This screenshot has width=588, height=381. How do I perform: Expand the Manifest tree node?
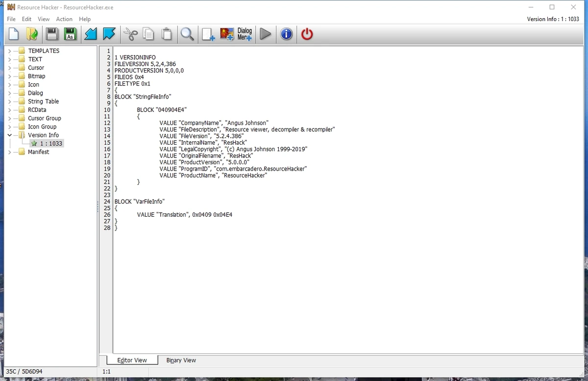9,152
